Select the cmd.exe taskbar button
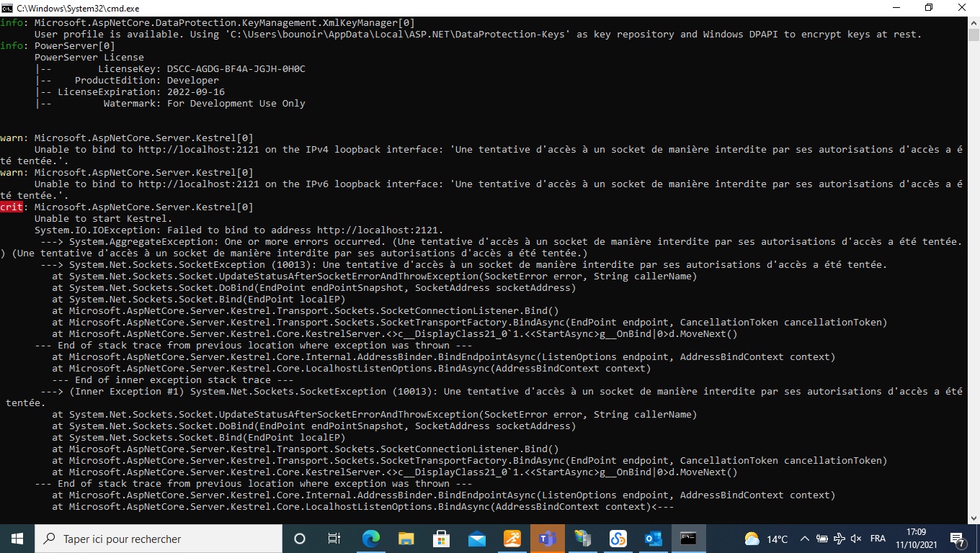The width and height of the screenshot is (980, 553). (688, 539)
